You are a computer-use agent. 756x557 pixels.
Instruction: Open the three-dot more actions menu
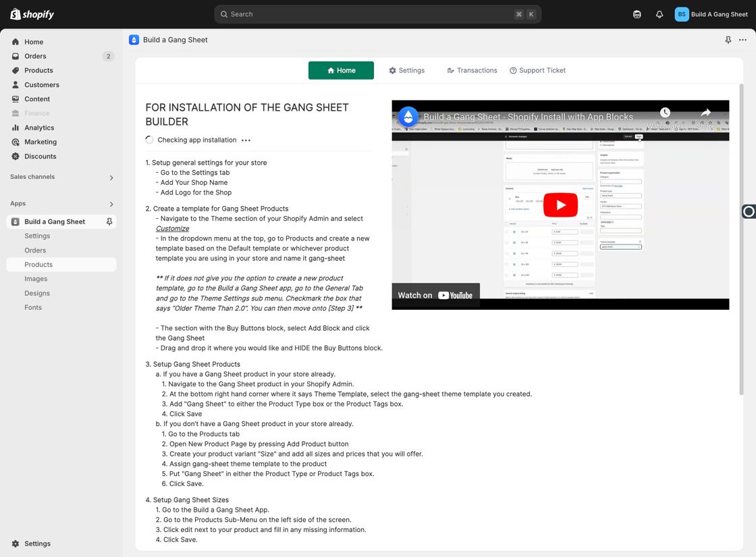point(742,40)
